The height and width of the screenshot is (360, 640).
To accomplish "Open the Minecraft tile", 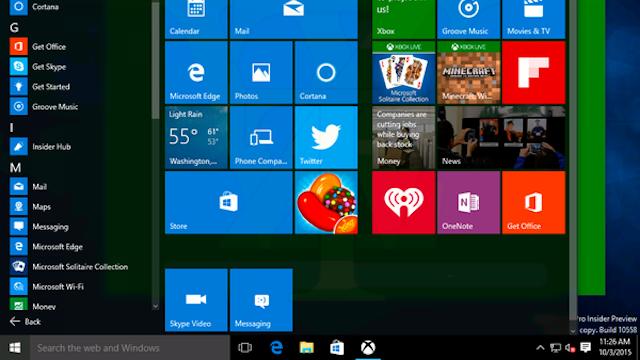I will click(x=468, y=72).
